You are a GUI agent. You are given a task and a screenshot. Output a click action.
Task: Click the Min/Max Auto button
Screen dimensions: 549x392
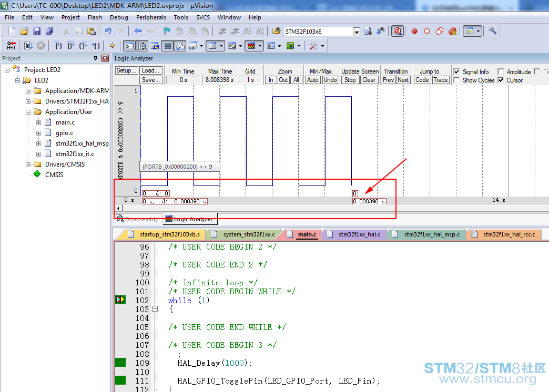click(x=312, y=80)
